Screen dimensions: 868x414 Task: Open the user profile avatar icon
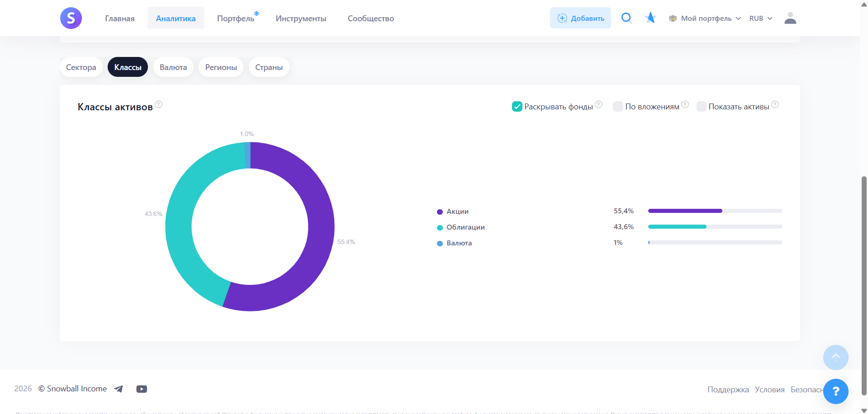coord(790,18)
